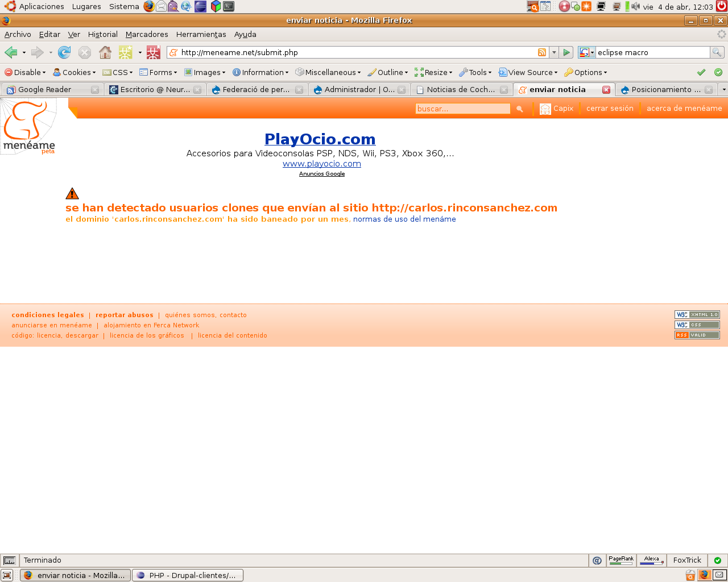Expand the address bar history dropdown

[553, 52]
